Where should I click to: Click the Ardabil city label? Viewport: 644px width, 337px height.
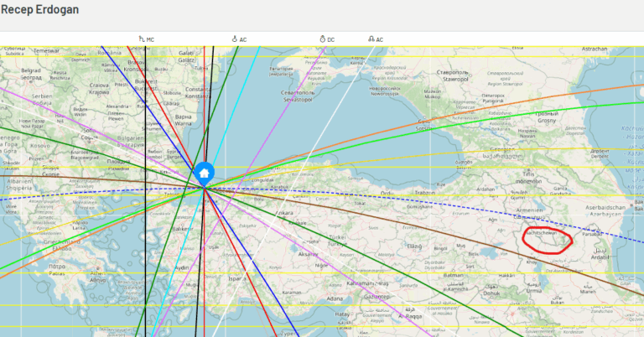[x=600, y=257]
